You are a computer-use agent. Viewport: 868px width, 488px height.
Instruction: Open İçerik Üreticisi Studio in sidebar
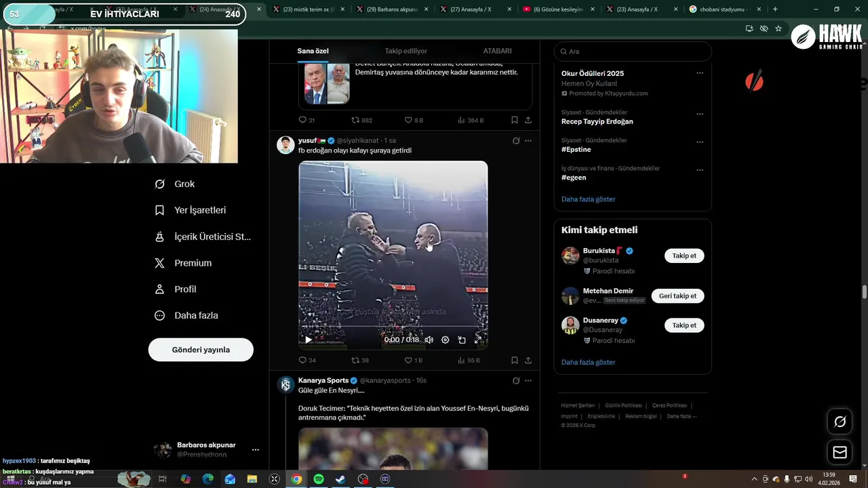(203, 237)
